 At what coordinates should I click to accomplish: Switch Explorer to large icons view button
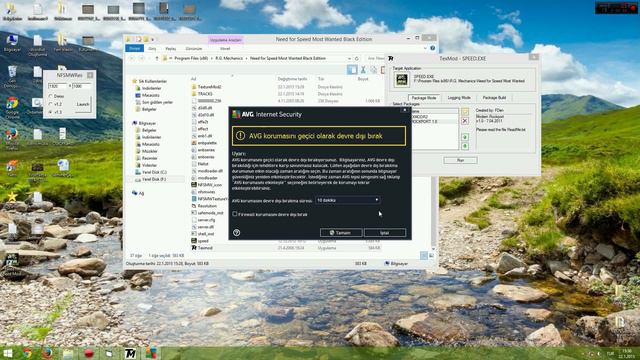tap(431, 256)
